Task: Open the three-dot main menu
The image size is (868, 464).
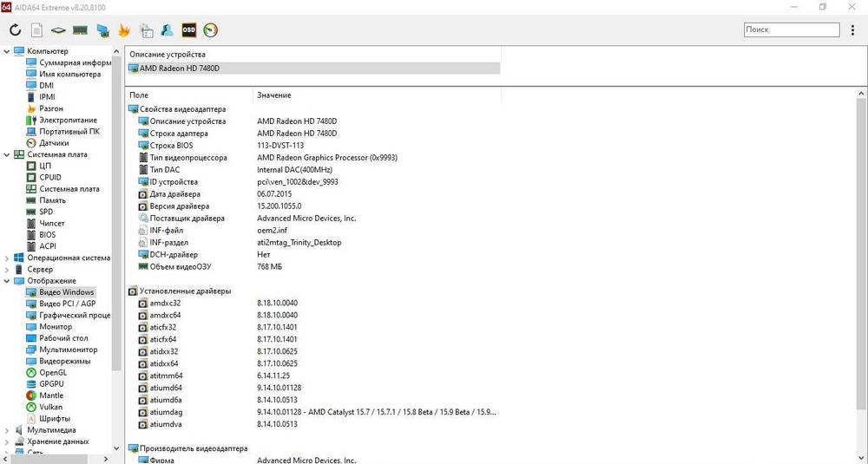Action: click(852, 29)
